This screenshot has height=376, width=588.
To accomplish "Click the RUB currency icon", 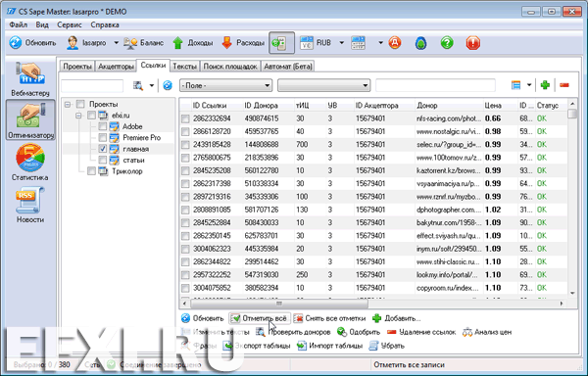I will (307, 43).
